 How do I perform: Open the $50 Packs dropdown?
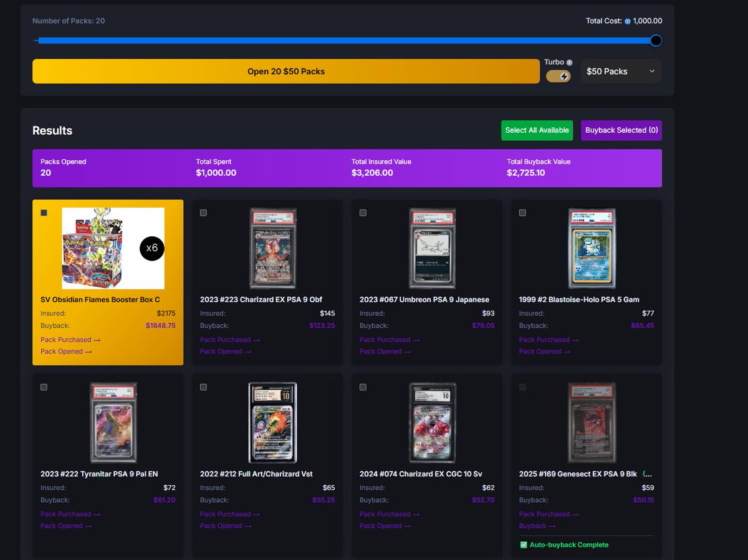[x=621, y=71]
